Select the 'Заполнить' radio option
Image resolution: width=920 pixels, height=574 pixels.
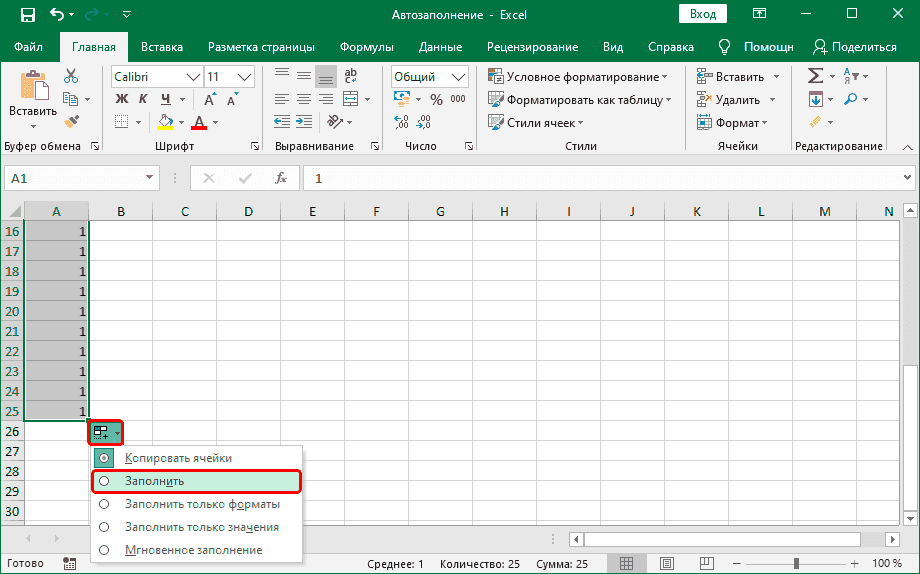(x=154, y=481)
